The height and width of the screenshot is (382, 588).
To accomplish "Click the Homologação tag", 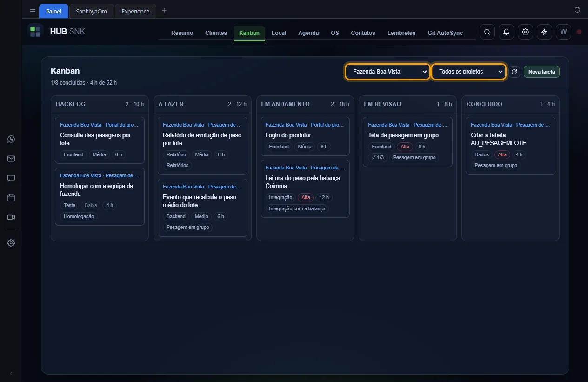I will pos(79,216).
